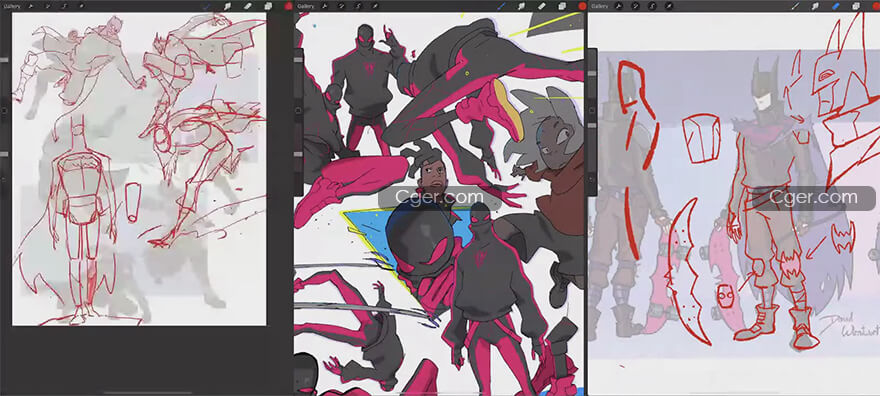Click brush opacity slider on the Batman pose-sketch sidebar
Image resolution: width=880 pixels, height=396 pixels.
tap(4, 153)
